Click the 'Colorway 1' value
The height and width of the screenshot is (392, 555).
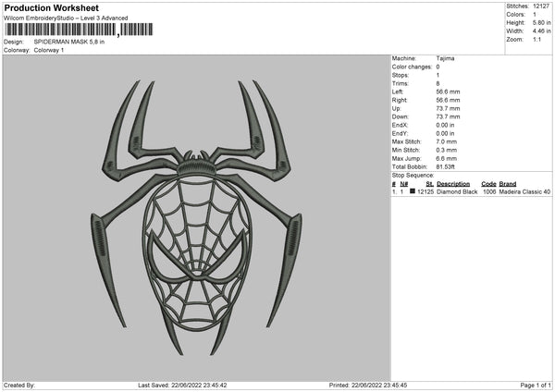[49, 50]
